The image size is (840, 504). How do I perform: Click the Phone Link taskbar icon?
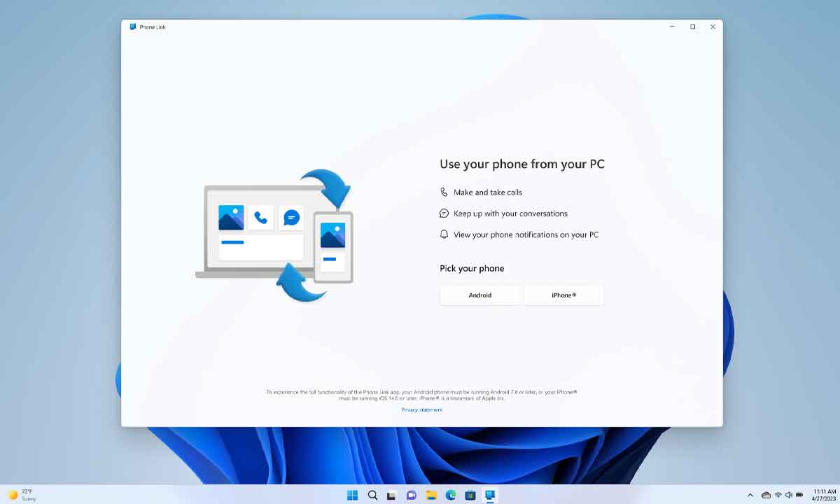point(490,495)
